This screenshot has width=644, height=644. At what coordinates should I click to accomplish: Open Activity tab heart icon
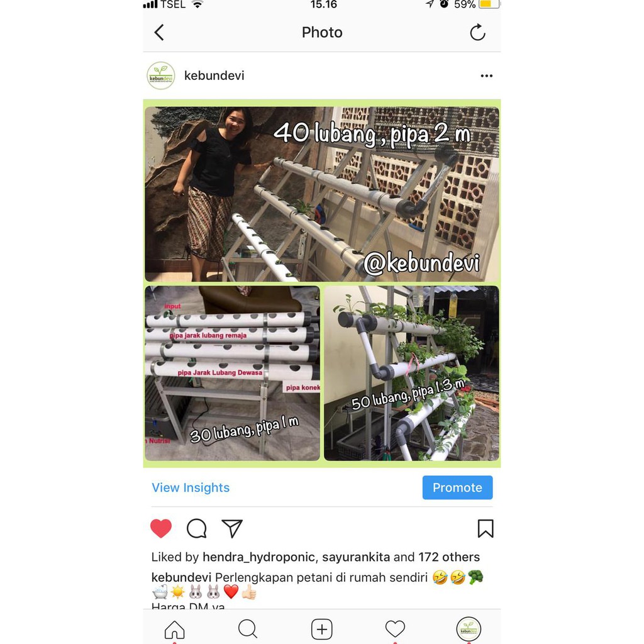click(395, 629)
